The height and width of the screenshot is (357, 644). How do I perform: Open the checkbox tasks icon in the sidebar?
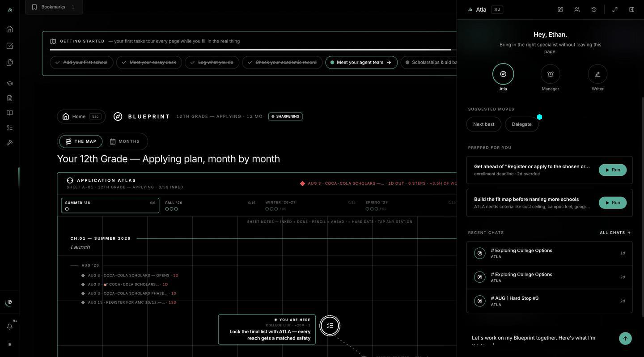pyautogui.click(x=10, y=46)
